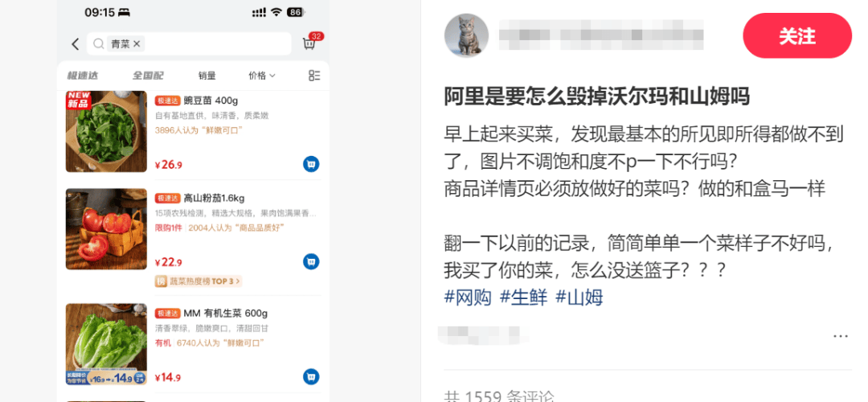Sort results by 销量
The image size is (868, 402).
(207, 76)
